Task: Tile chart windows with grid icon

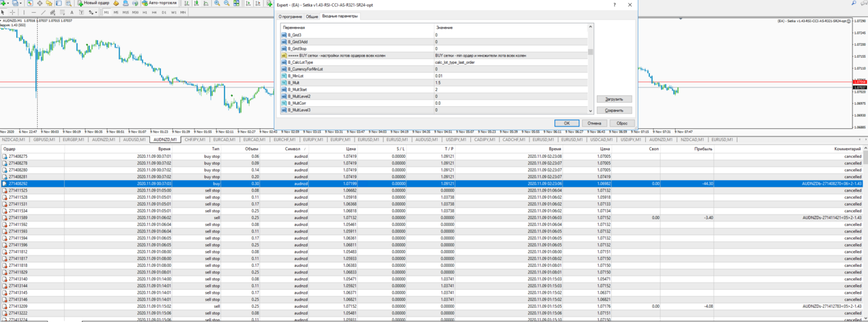Action: point(236,3)
